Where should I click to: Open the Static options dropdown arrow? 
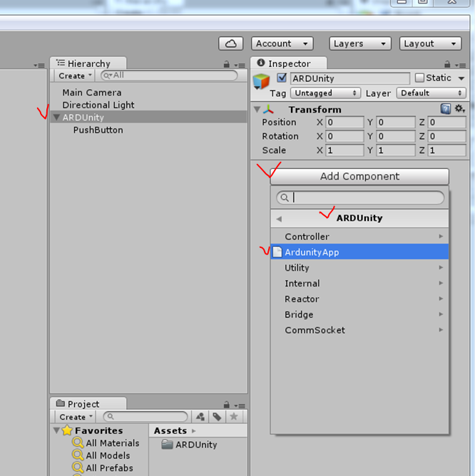tap(461, 78)
